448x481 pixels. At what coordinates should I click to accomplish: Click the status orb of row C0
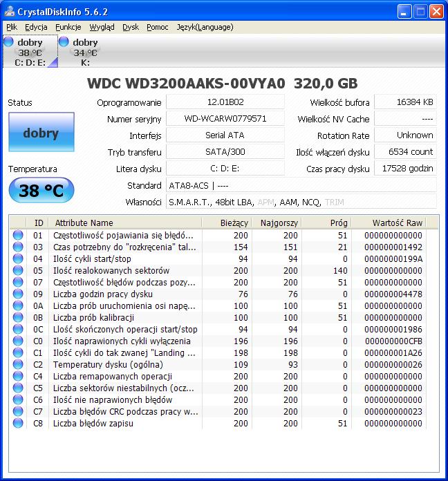pos(18,341)
